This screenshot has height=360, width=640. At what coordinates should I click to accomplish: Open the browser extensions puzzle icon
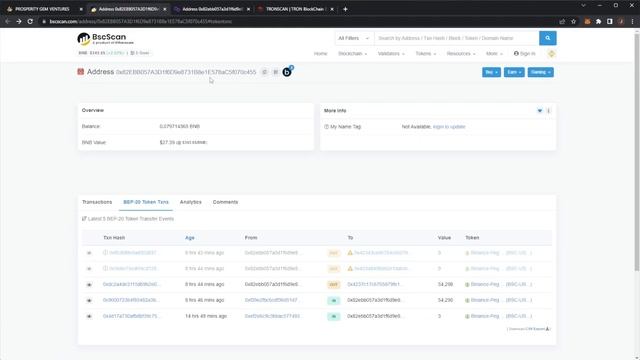click(x=598, y=21)
